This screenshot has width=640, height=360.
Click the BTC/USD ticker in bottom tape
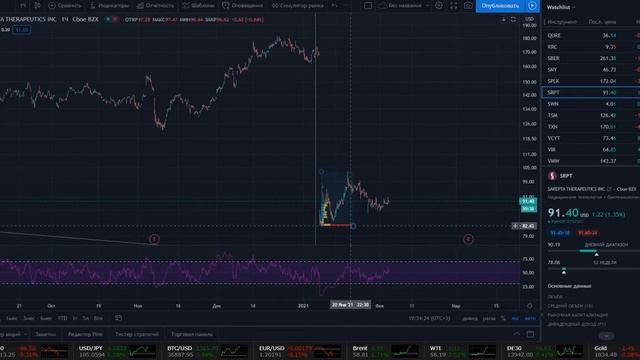click(x=207, y=351)
